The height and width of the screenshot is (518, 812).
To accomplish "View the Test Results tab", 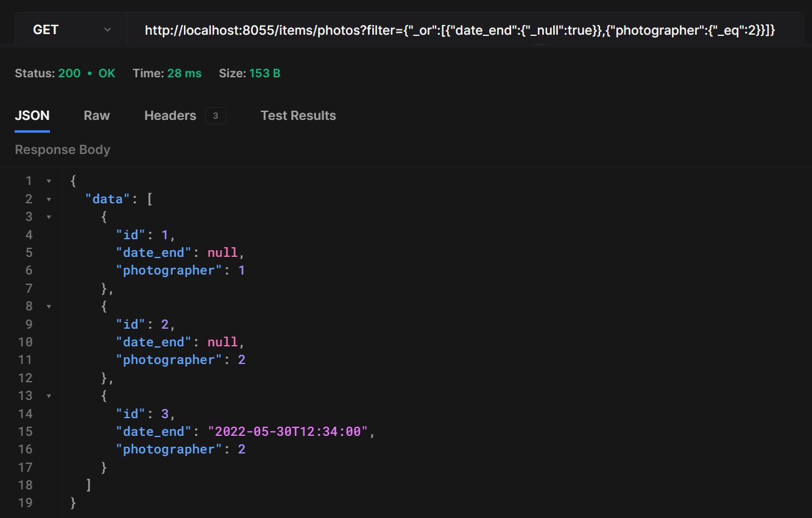I will (x=298, y=115).
